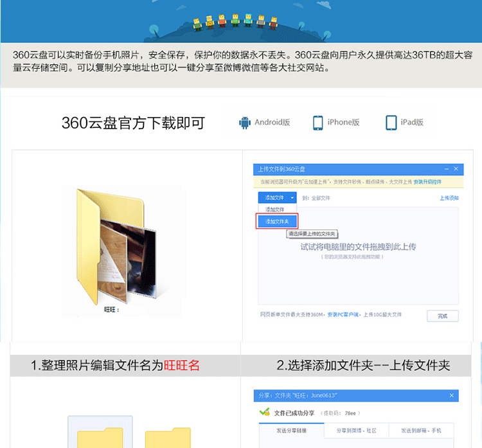
Task: Open the Android版 download link
Action: (x=272, y=122)
